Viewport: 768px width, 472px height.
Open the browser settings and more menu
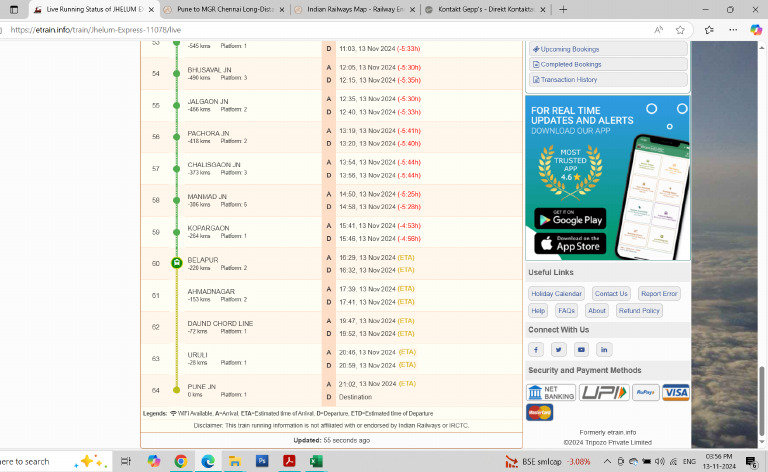[733, 30]
